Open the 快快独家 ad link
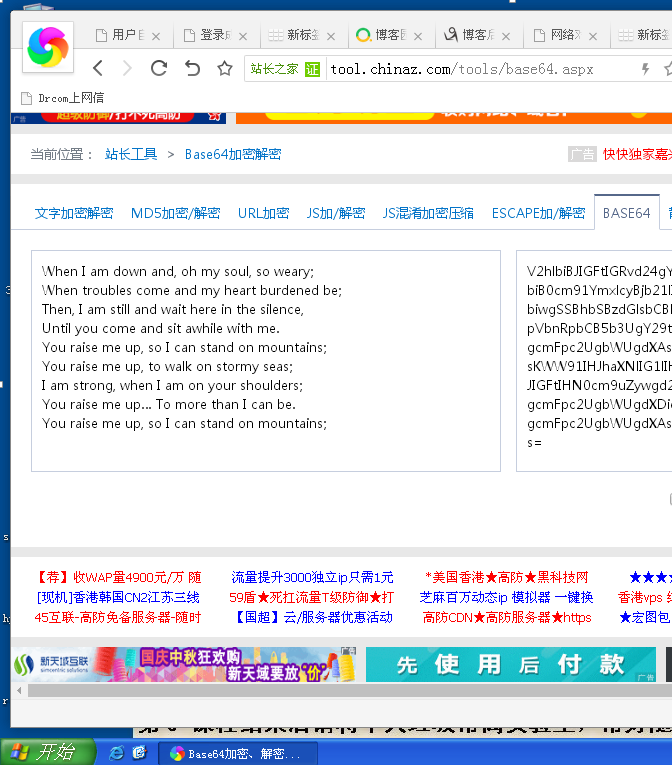 click(637, 154)
